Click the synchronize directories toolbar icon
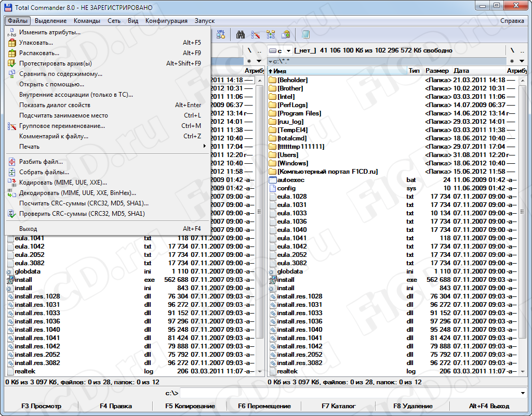Screen dimensions: 532x416 point(271,34)
